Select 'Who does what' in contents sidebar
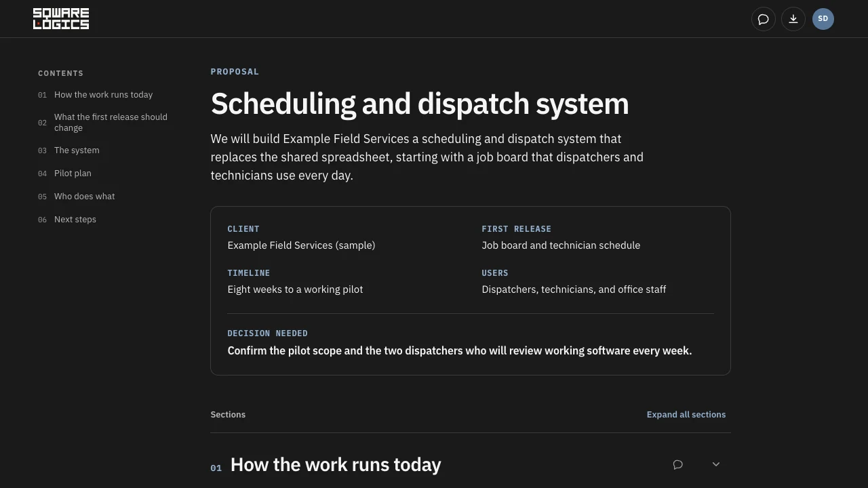This screenshot has height=488, width=868. [x=84, y=197]
